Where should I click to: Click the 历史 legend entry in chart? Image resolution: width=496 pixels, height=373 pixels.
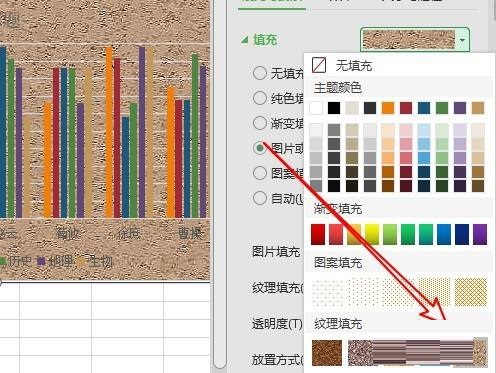(16, 261)
